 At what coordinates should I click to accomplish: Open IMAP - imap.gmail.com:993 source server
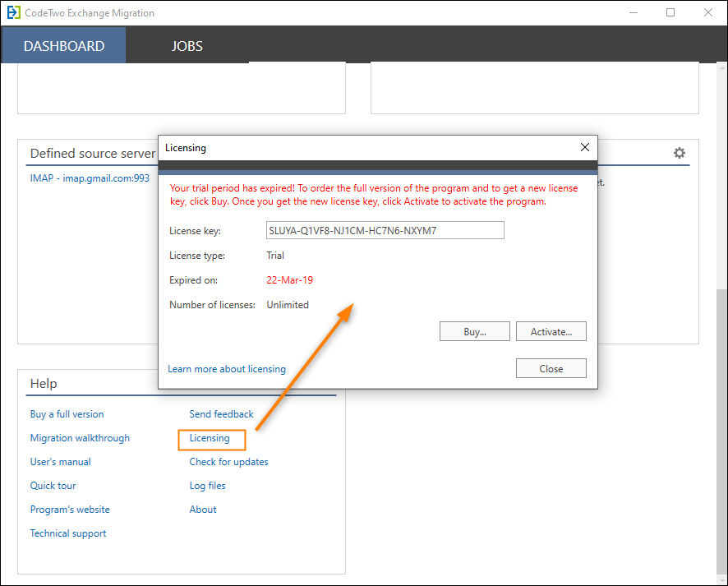click(x=90, y=178)
